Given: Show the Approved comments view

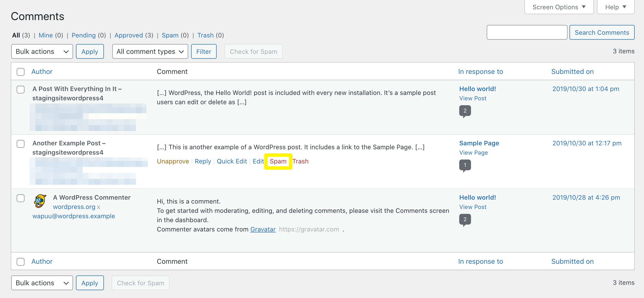Looking at the screenshot, I should (x=128, y=35).
